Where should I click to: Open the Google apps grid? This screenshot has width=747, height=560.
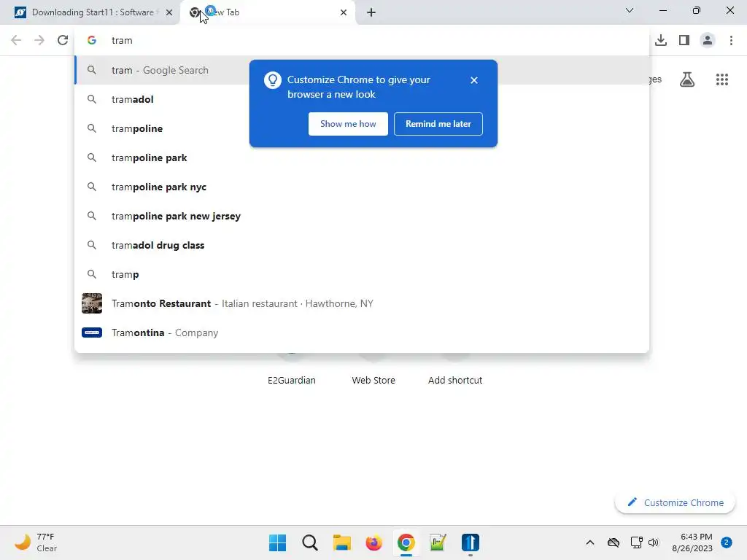pyautogui.click(x=722, y=79)
